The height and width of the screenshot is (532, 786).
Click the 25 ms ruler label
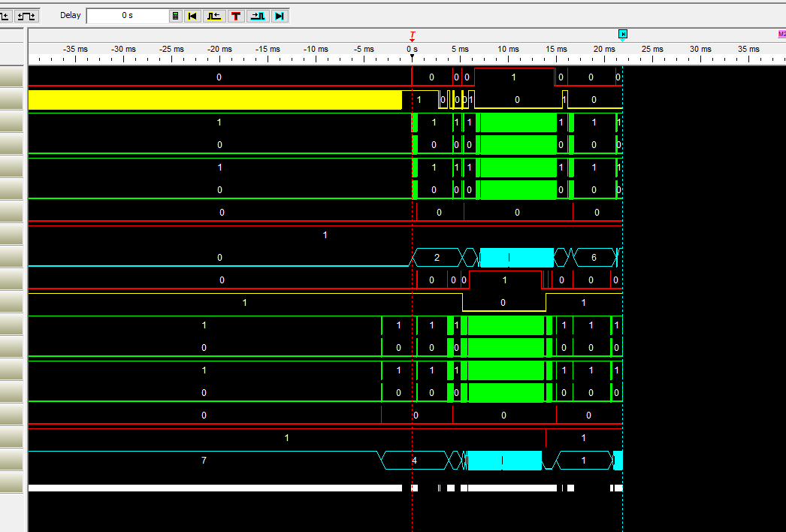[653, 49]
